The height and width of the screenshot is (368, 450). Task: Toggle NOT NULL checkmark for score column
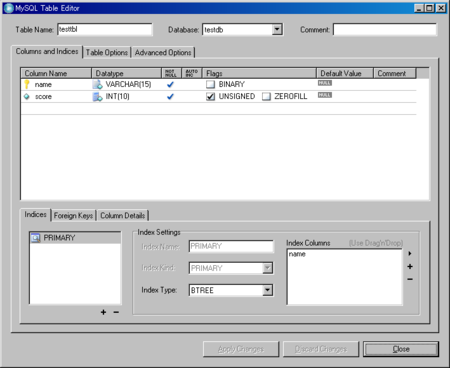pyautogui.click(x=170, y=97)
